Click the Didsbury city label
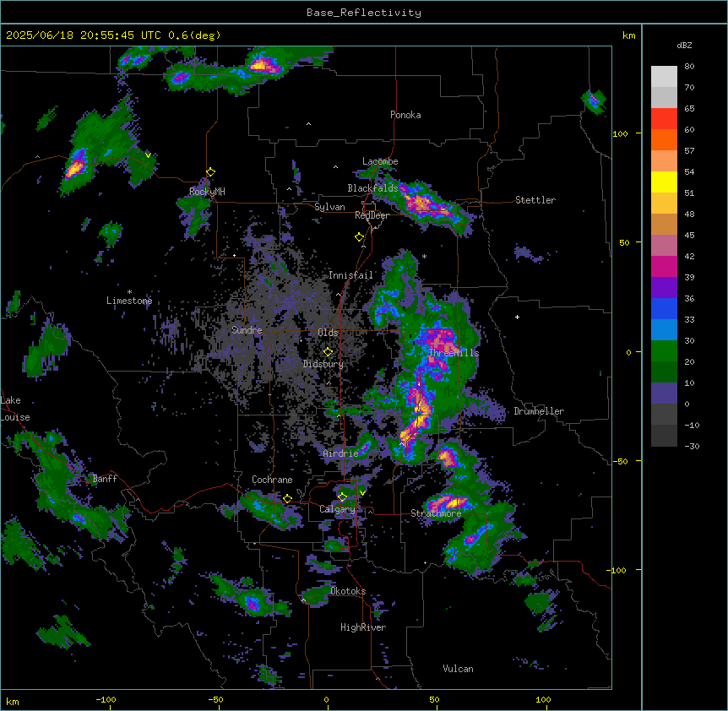 (x=323, y=364)
